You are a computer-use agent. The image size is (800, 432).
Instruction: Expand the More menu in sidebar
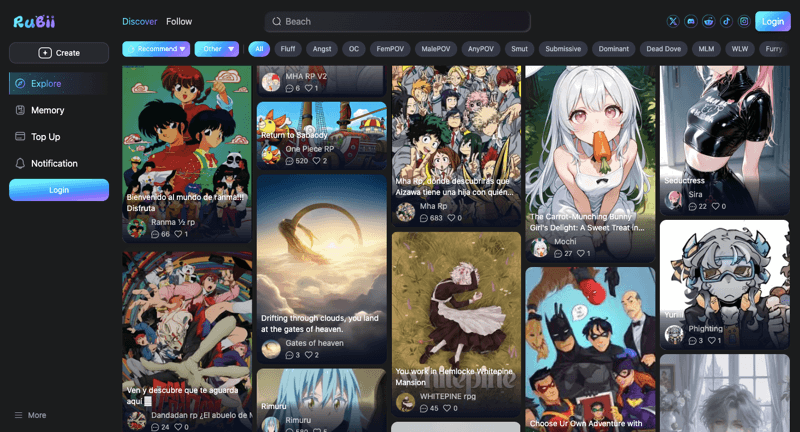tap(30, 415)
